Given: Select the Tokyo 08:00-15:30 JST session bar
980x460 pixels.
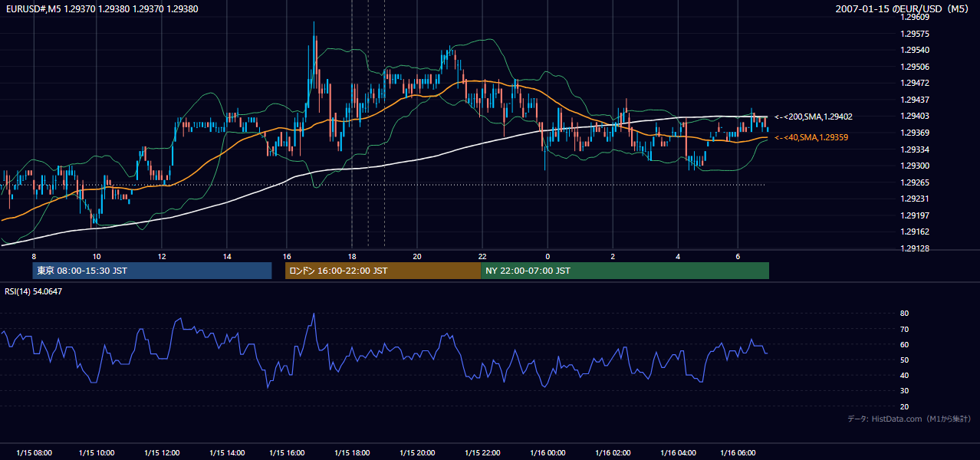Looking at the screenshot, I should (152, 271).
